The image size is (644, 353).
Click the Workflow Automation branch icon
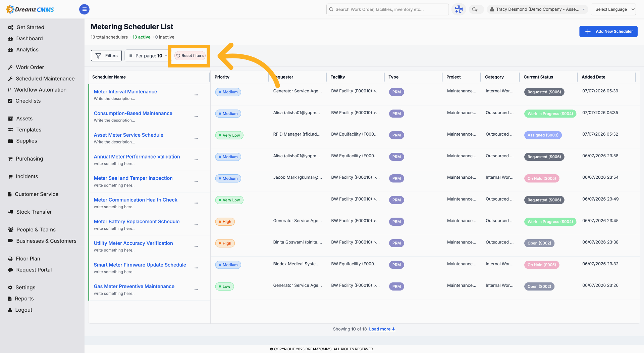click(x=9, y=90)
